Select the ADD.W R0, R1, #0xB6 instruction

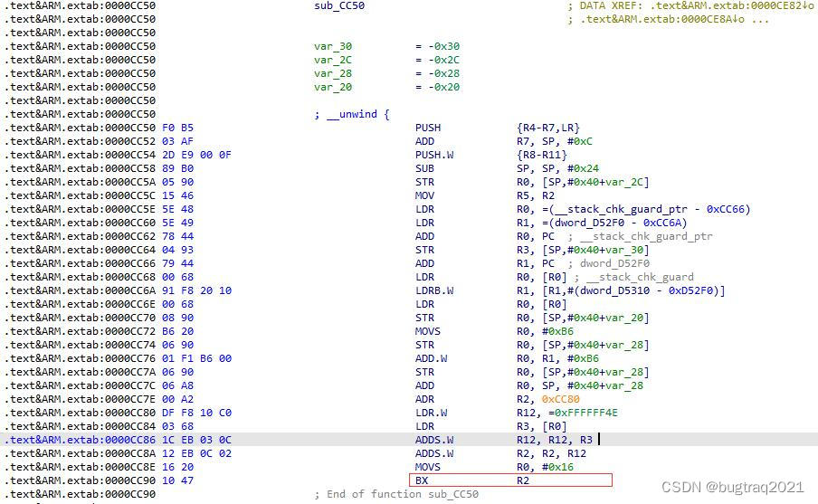coord(507,358)
